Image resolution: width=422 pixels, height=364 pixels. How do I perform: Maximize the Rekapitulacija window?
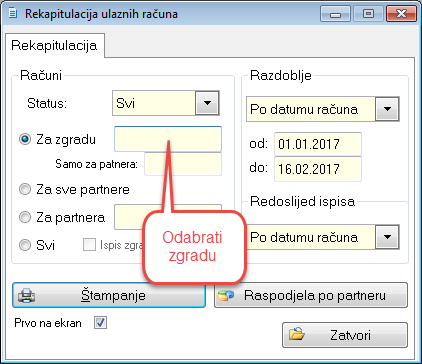[368, 14]
